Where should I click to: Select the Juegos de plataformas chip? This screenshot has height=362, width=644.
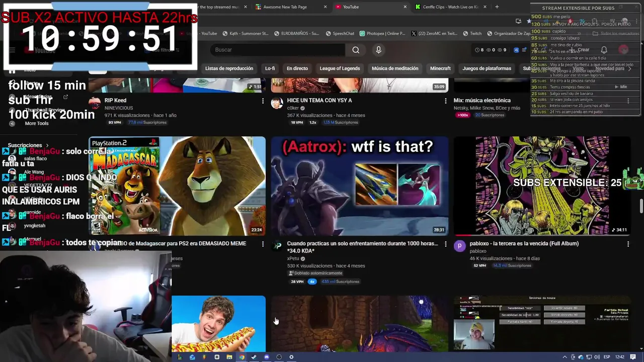pyautogui.click(x=487, y=68)
